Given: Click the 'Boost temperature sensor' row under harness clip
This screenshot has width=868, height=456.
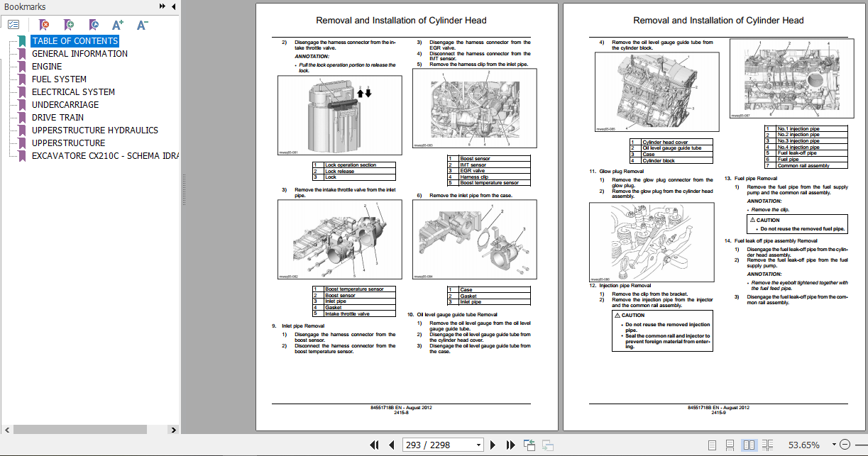Looking at the screenshot, I should point(489,183).
